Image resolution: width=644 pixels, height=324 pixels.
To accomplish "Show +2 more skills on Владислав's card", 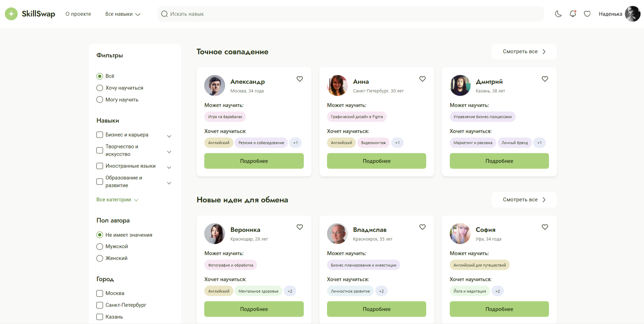I will click(381, 291).
